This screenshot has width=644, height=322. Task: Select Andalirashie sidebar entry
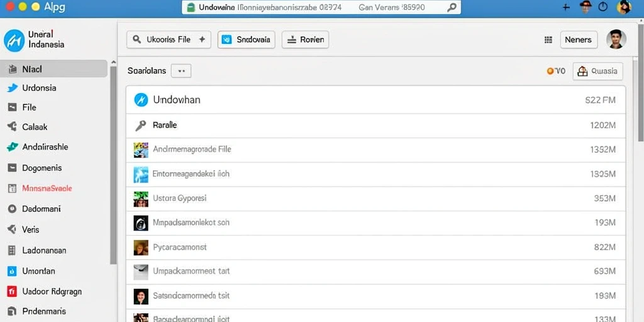coord(45,147)
